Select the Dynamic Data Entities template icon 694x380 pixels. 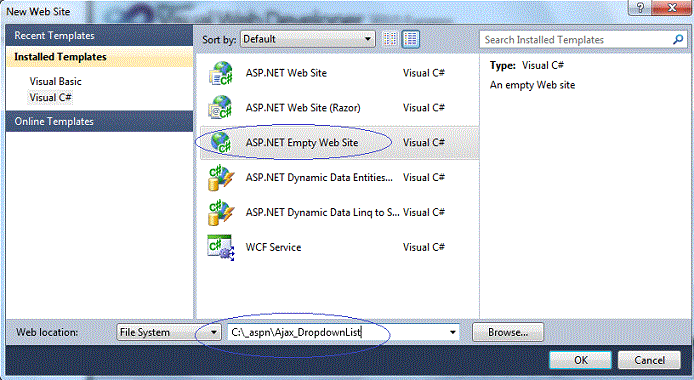220,177
